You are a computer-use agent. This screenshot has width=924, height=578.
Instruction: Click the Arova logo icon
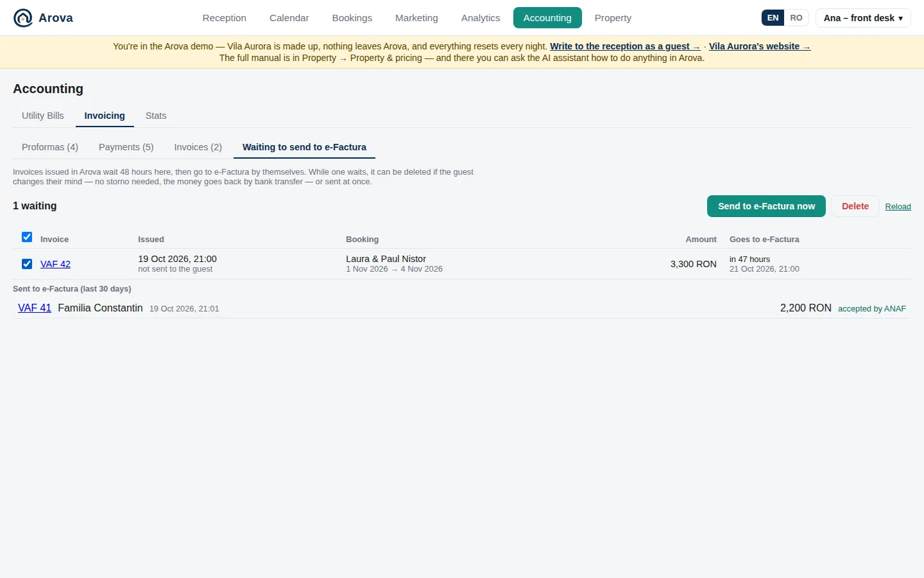coord(23,18)
